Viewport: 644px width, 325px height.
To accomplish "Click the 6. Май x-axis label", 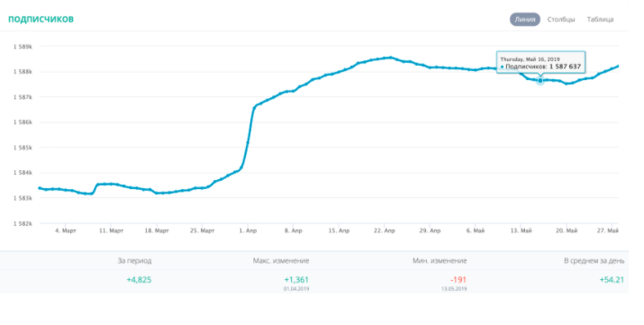I will tap(476, 230).
